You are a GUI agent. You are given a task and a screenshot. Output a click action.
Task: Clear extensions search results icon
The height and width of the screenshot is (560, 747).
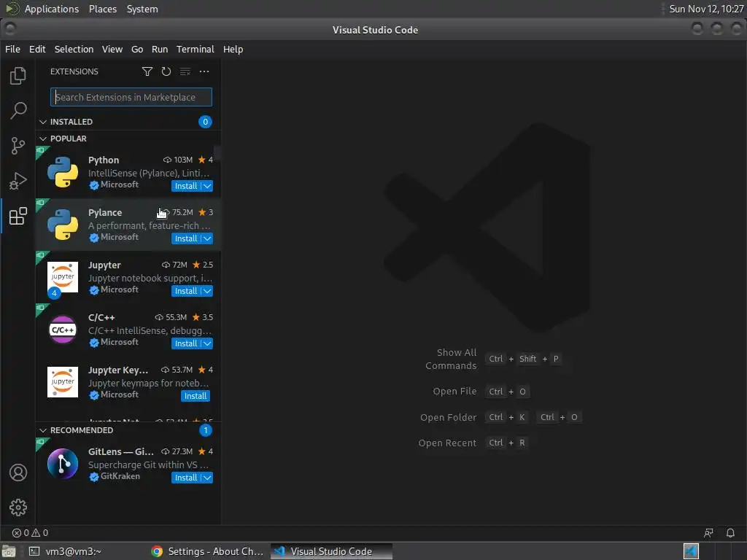pyautogui.click(x=185, y=71)
